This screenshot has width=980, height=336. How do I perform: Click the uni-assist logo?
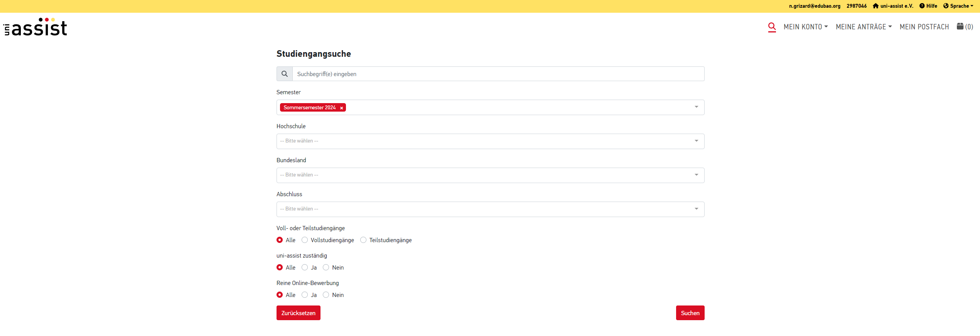35,27
